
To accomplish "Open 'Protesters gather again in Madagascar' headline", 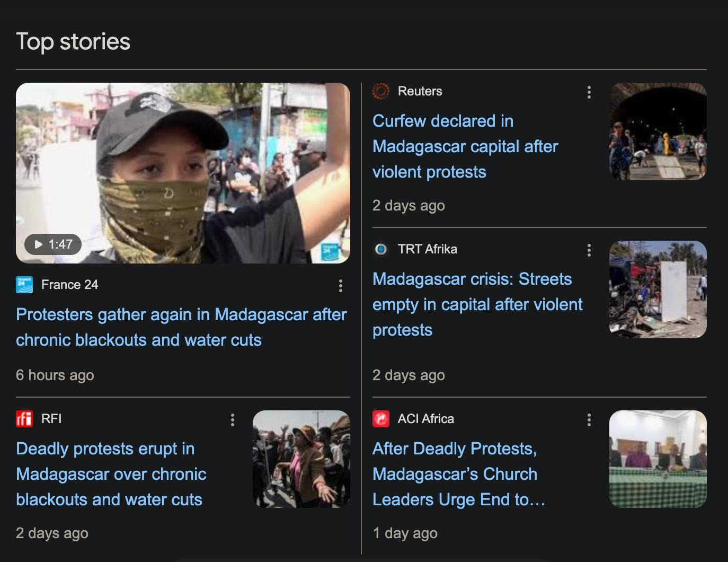I will pos(181,327).
